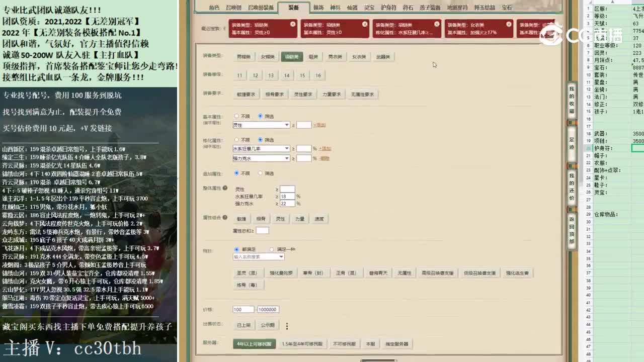This screenshot has width=644, height=362.
Task: Click the help icon beside 整体属性
Action: (x=226, y=188)
